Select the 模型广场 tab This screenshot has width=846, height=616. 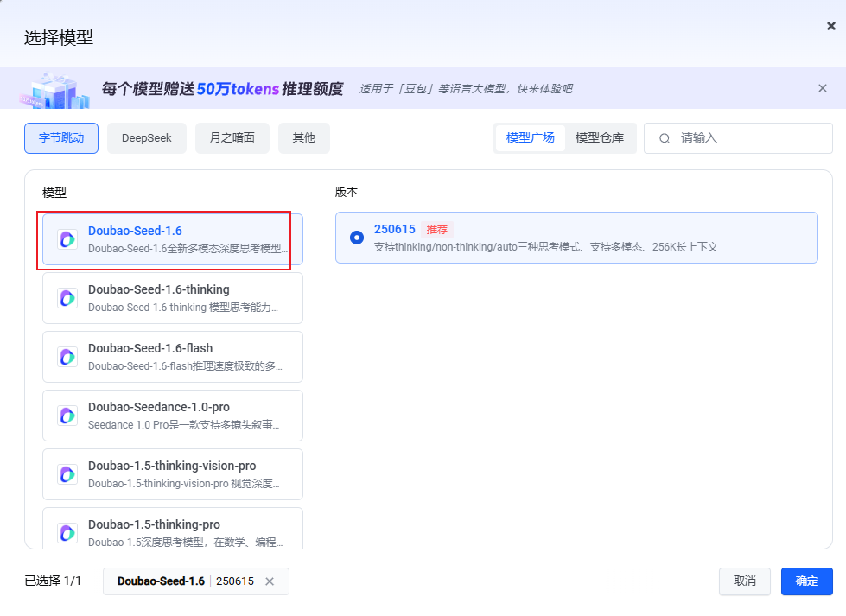531,138
